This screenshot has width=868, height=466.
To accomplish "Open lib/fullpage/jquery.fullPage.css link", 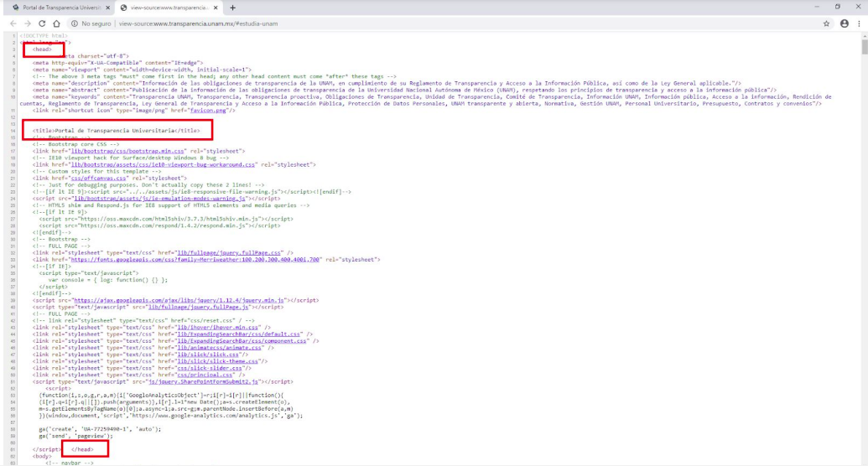I will tap(229, 253).
